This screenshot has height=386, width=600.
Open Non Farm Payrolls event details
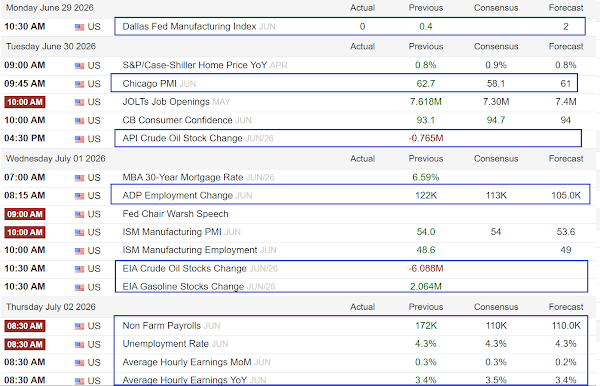tap(161, 326)
